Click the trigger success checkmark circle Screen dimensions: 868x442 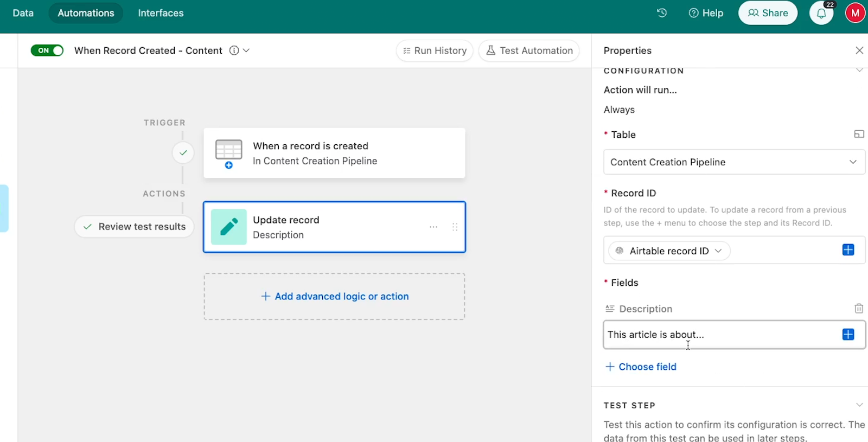pos(183,153)
